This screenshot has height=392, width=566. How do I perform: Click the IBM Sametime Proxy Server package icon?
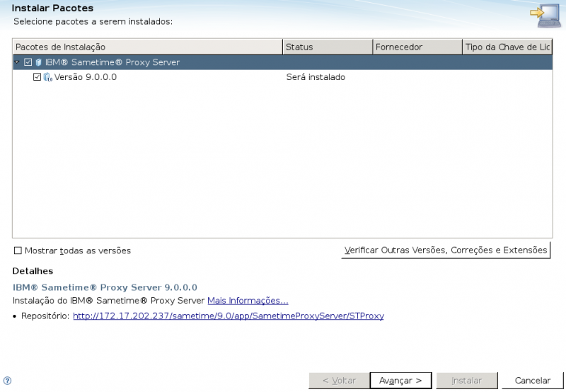(39, 62)
